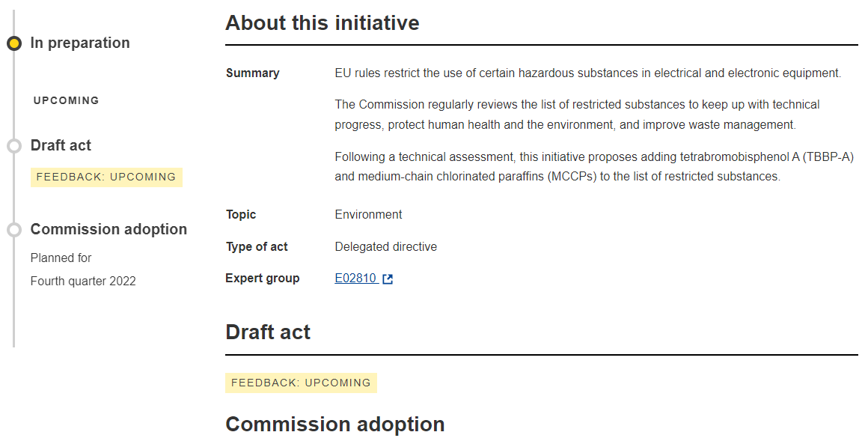Click the Expert group field label
The image size is (868, 441).
click(x=262, y=279)
